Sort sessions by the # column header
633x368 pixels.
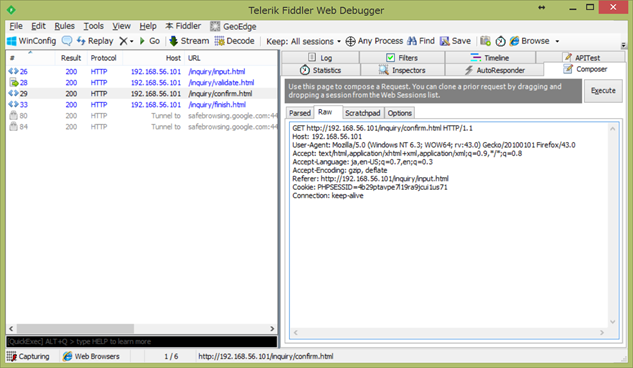point(31,58)
